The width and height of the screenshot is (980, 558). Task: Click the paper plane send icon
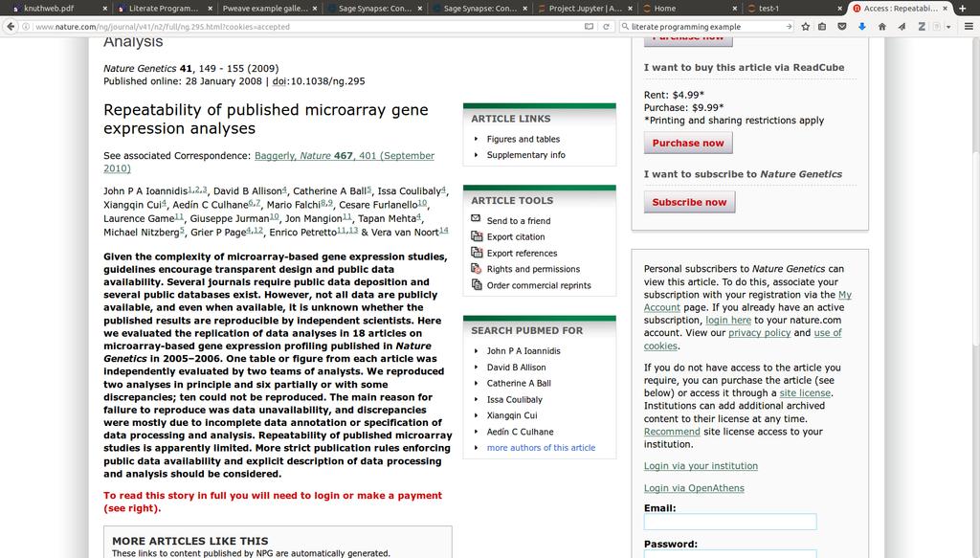[902, 27]
